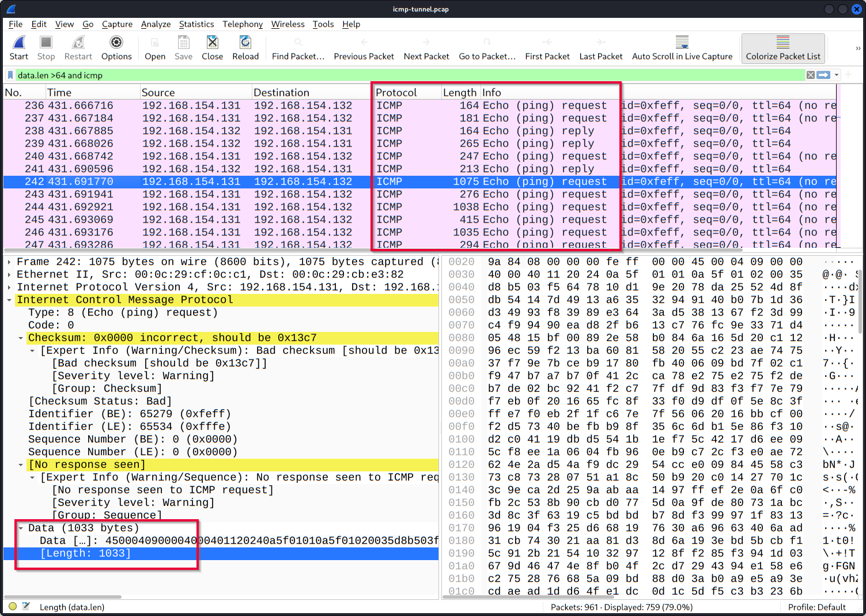Screen dimensions: 866x616
Task: Click the display filter bookmark icon
Action: [10, 75]
